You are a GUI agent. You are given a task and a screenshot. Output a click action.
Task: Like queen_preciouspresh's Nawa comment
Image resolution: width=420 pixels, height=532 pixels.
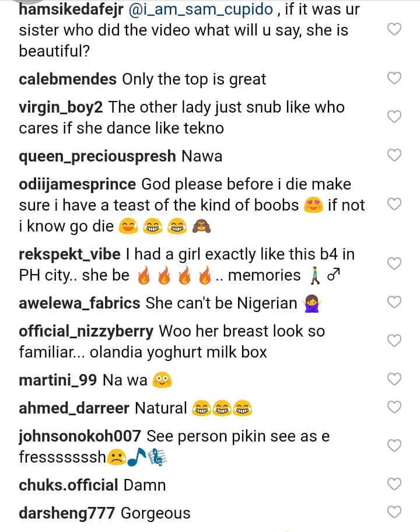[x=395, y=155]
